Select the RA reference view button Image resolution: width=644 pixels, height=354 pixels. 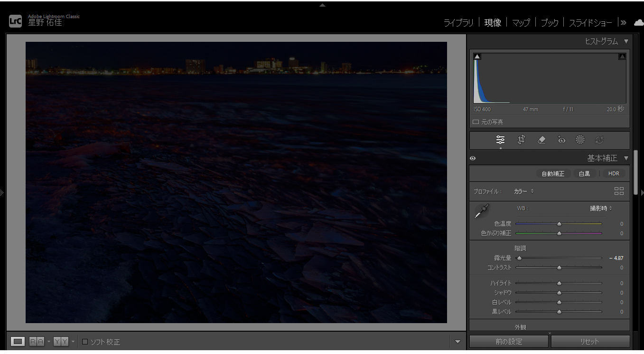[x=37, y=342]
